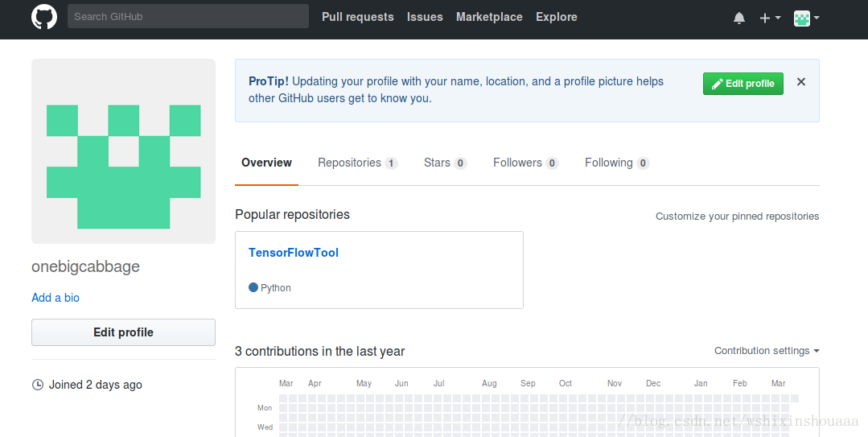Open Explore in the top navigation
868x437 pixels.
[557, 17]
